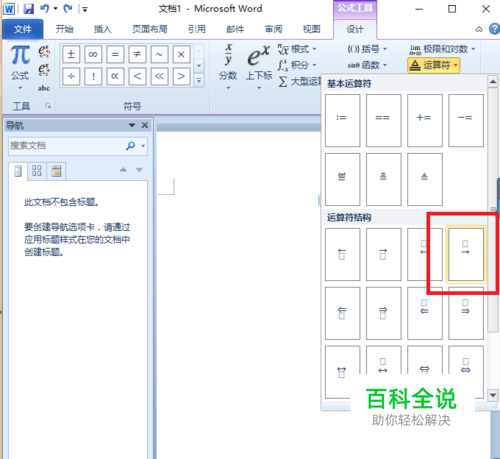Open the 积分 integral dropdown
Screen dimensions: 500x459
click(x=297, y=65)
